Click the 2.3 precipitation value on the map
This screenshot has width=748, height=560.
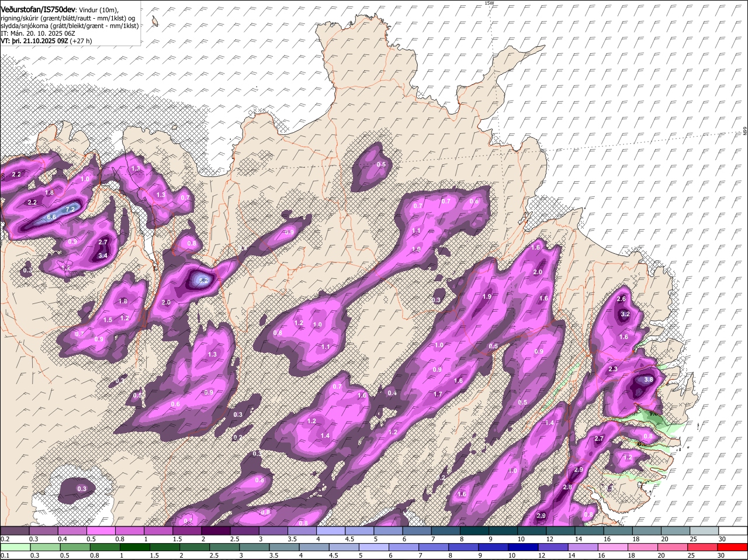click(613, 369)
